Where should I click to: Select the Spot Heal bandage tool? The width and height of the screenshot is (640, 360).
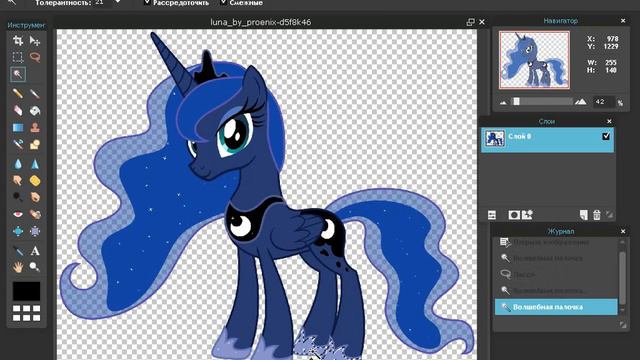tap(35, 214)
